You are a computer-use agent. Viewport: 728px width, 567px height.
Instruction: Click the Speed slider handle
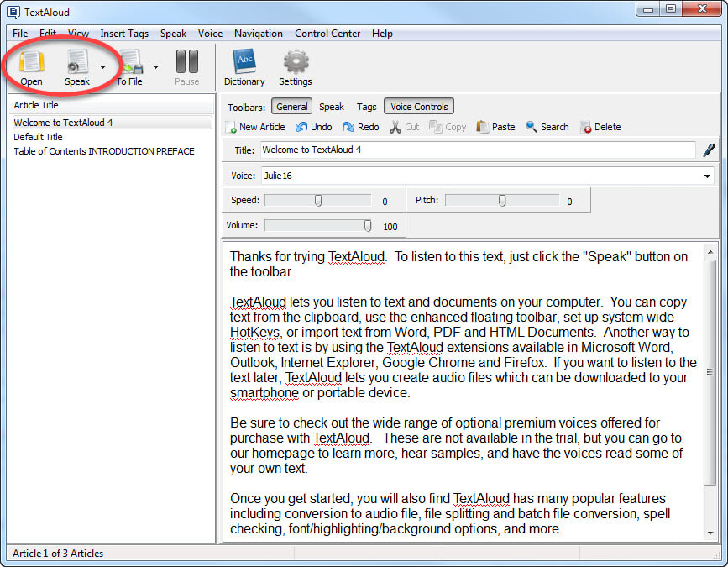point(318,200)
